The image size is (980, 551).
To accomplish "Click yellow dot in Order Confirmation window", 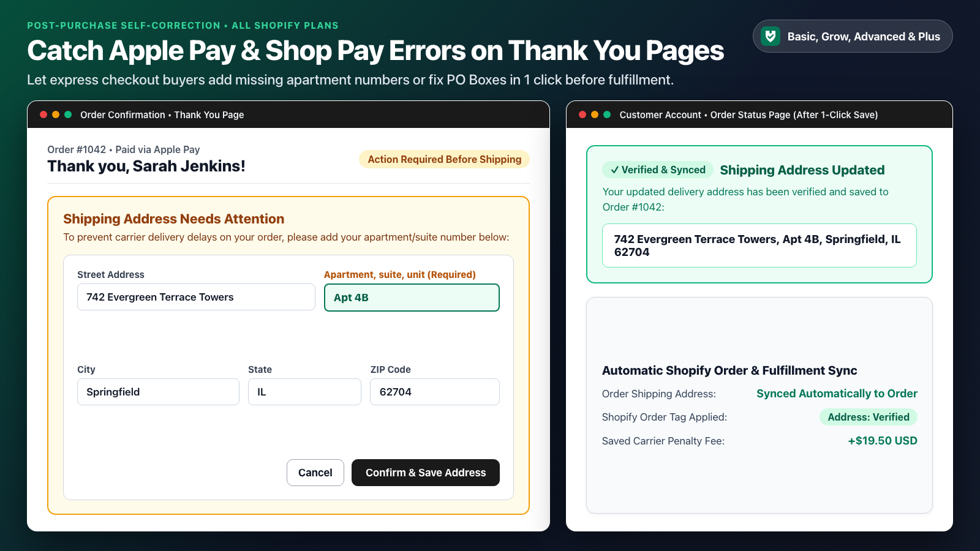I will [56, 114].
